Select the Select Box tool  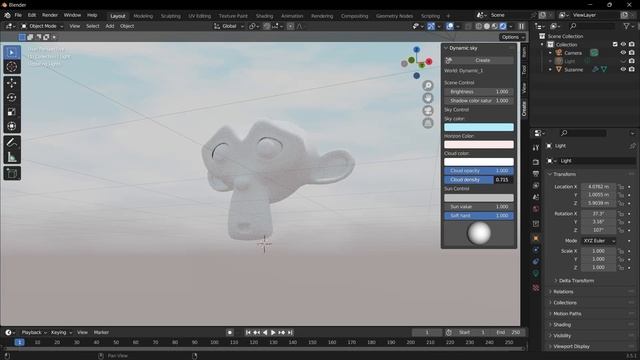pos(12,53)
